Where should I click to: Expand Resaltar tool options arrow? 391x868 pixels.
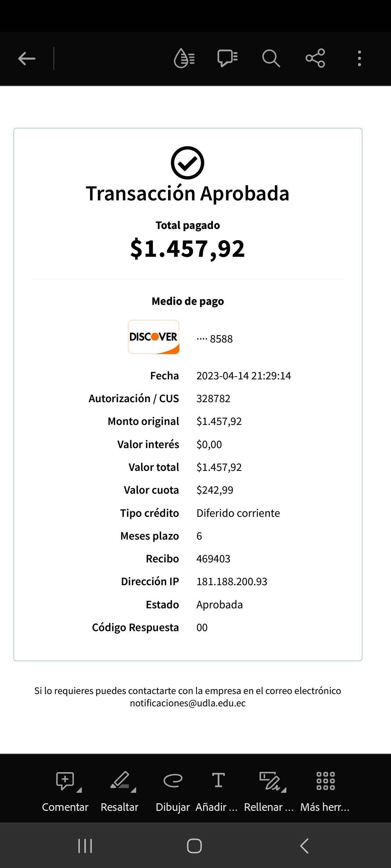[x=134, y=790]
